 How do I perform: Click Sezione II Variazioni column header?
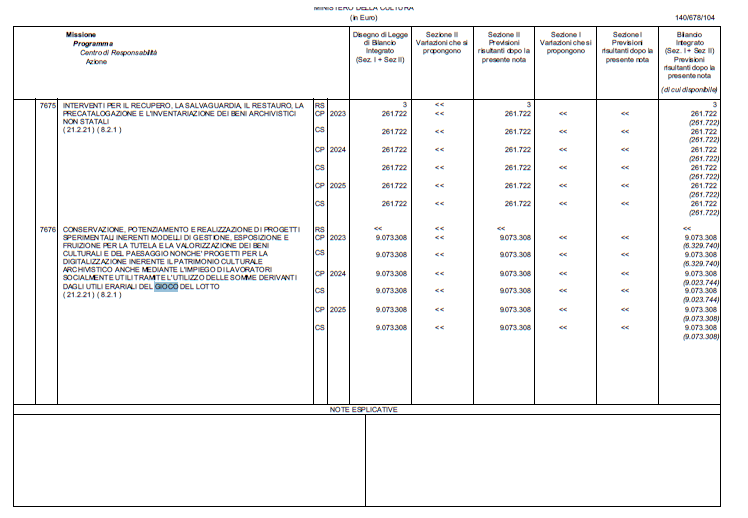pos(442,43)
